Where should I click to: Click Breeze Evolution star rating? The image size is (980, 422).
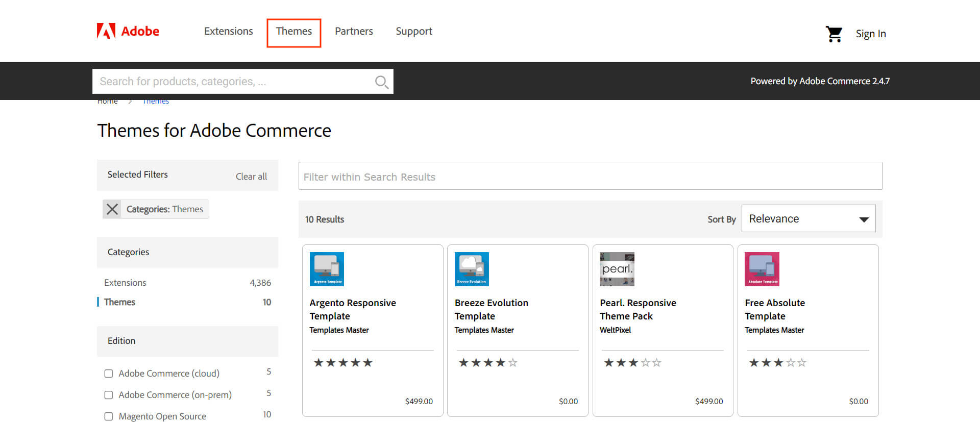[x=488, y=363]
